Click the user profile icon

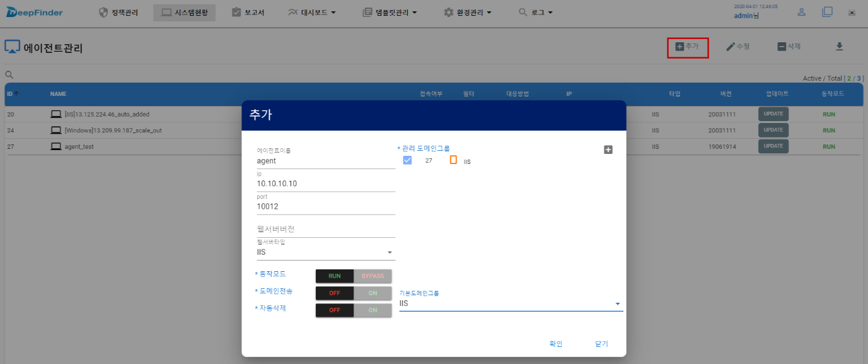click(x=802, y=12)
